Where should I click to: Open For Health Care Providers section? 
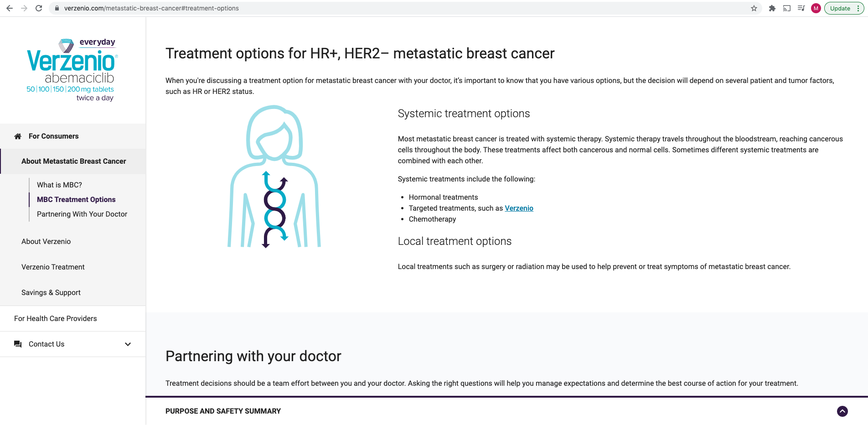point(56,319)
